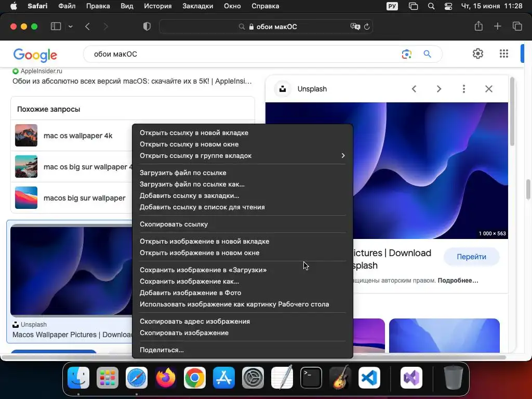The width and height of the screenshot is (532, 399).
Task: Choose Открыть ссылку в новой вкладке
Action: (x=242, y=132)
